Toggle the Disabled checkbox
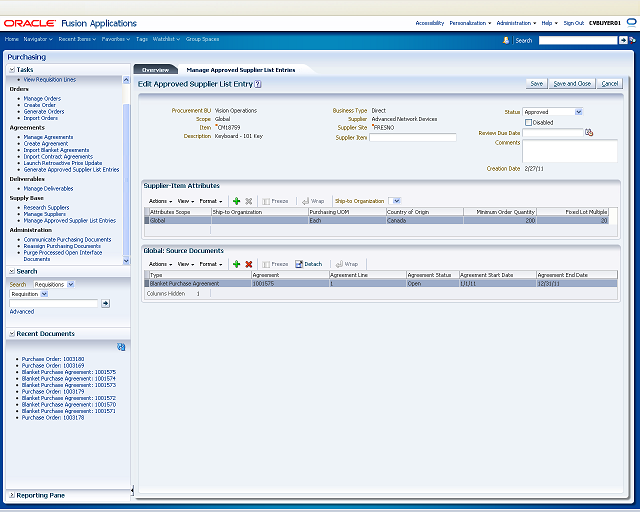 528,122
